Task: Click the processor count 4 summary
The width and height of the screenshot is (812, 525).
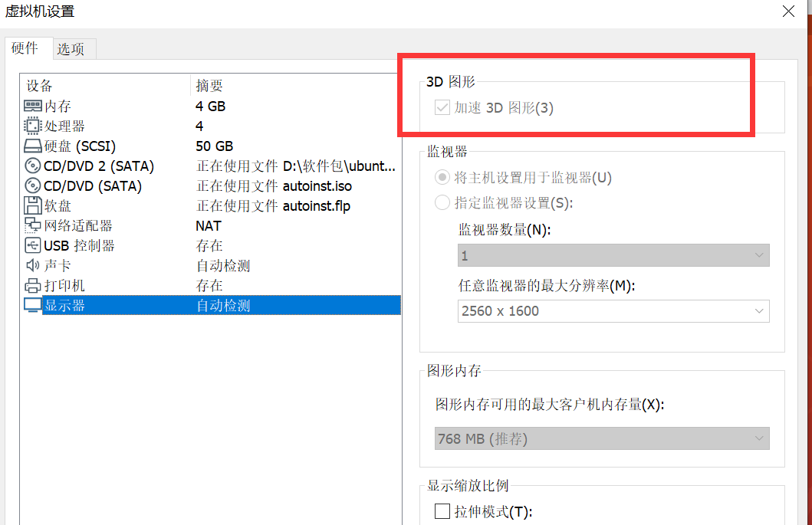Action: pyautogui.click(x=199, y=126)
